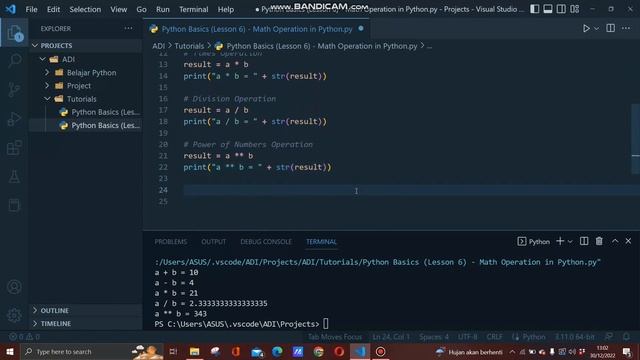This screenshot has width=640, height=360.
Task: Open the new terminal launch profile dropdown
Action: (570, 242)
